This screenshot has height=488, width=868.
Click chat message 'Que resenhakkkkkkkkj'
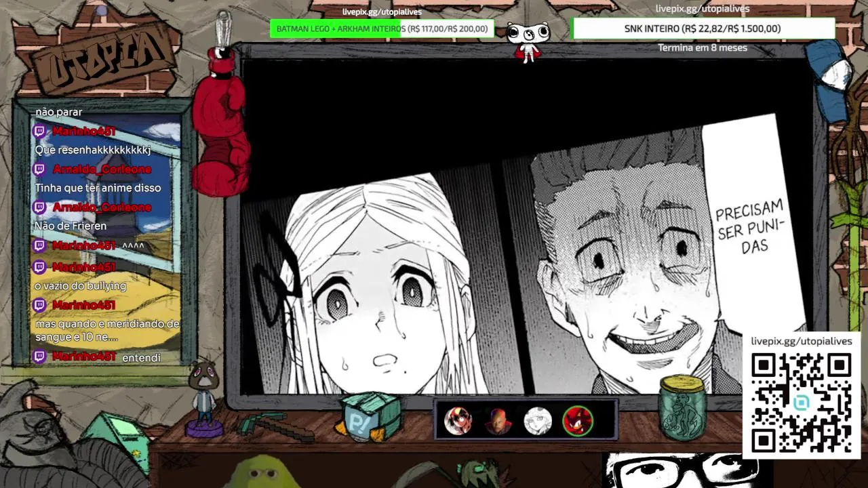click(x=92, y=150)
